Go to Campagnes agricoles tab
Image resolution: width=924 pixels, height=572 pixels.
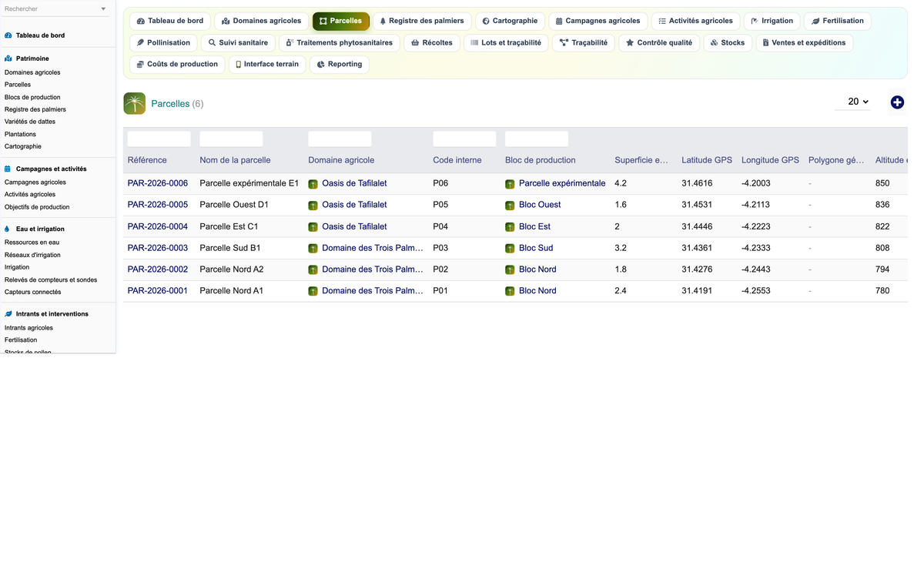pyautogui.click(x=598, y=21)
